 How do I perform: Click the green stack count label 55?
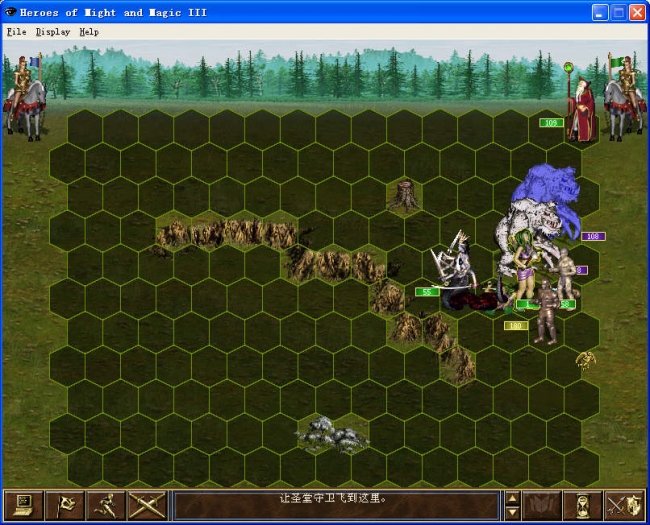click(427, 292)
